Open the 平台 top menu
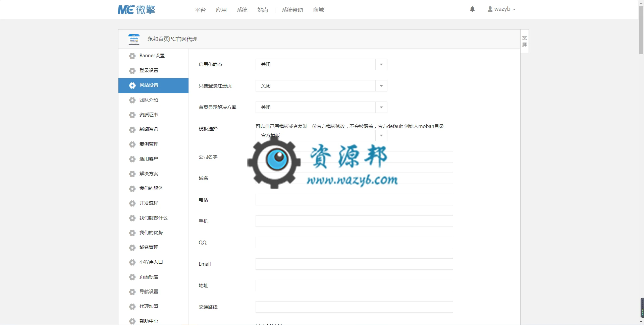The height and width of the screenshot is (325, 644). pyautogui.click(x=200, y=10)
